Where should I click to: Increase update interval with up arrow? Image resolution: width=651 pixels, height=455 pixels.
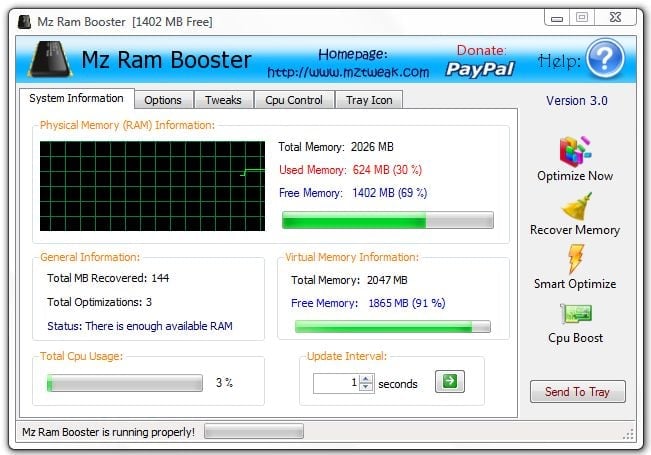click(365, 379)
